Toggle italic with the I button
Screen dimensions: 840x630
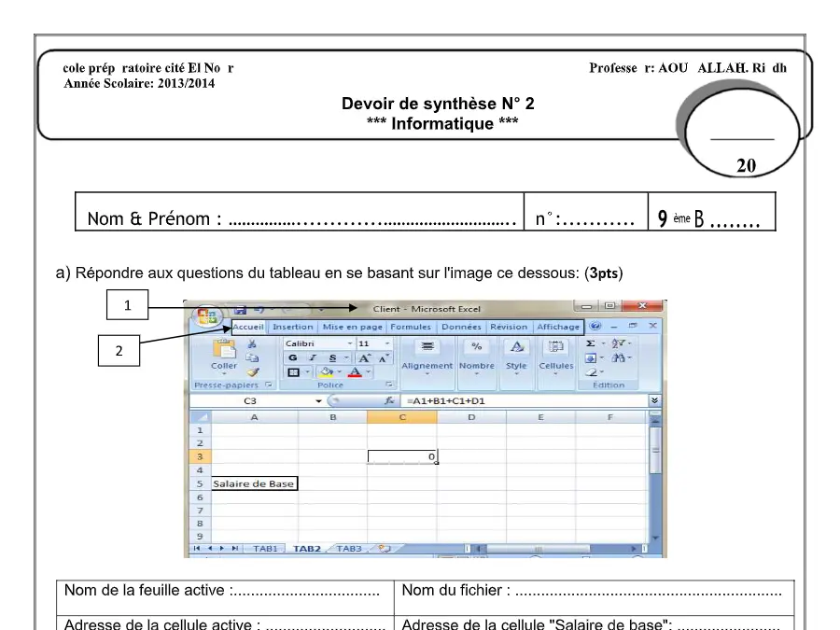click(313, 357)
